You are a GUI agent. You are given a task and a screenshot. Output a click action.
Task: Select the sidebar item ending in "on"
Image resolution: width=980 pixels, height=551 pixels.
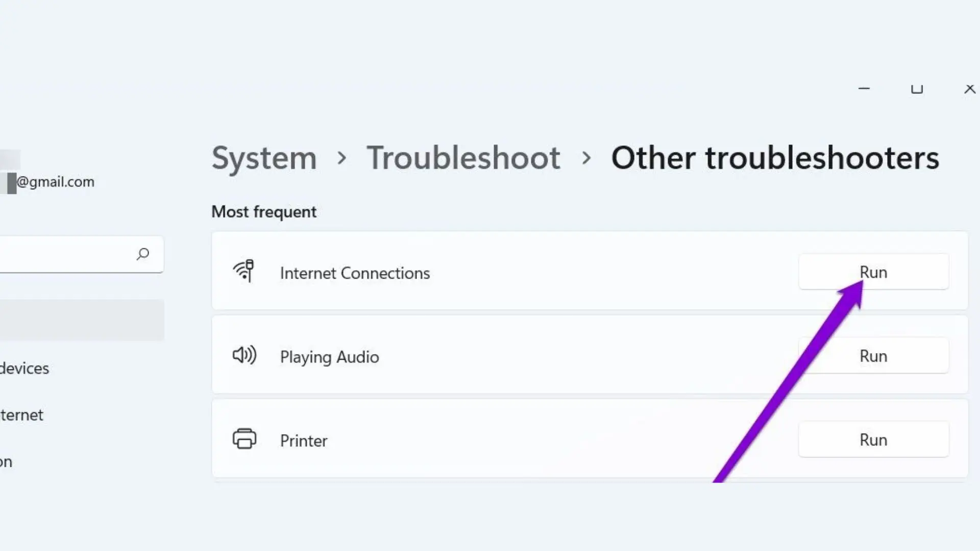click(x=6, y=462)
